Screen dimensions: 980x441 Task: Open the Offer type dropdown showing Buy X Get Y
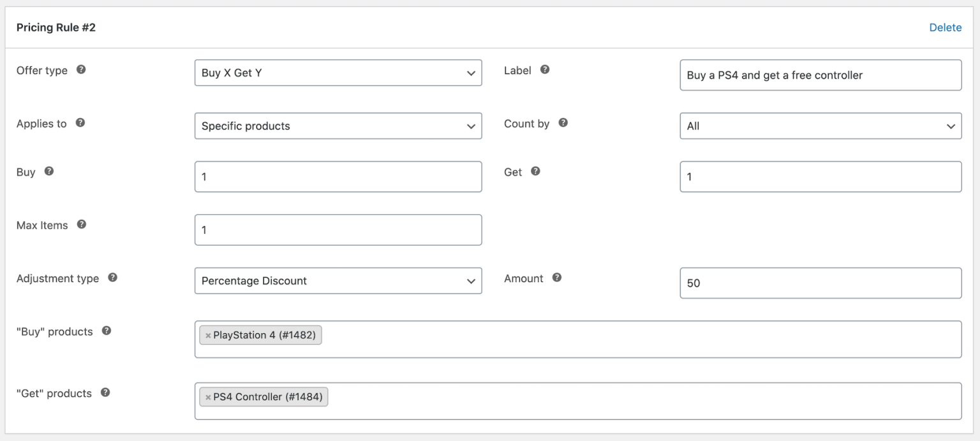tap(338, 73)
